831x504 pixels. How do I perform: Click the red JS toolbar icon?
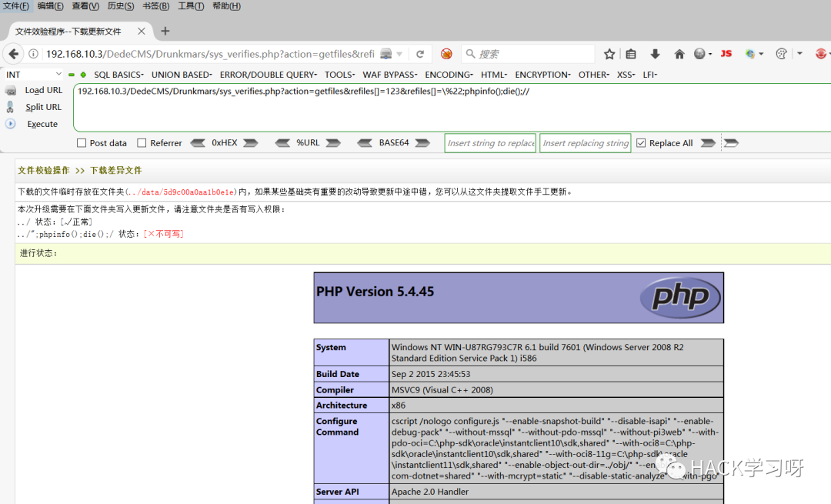coord(726,54)
